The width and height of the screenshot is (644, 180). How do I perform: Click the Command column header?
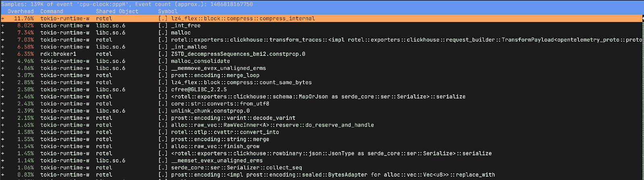click(x=52, y=11)
